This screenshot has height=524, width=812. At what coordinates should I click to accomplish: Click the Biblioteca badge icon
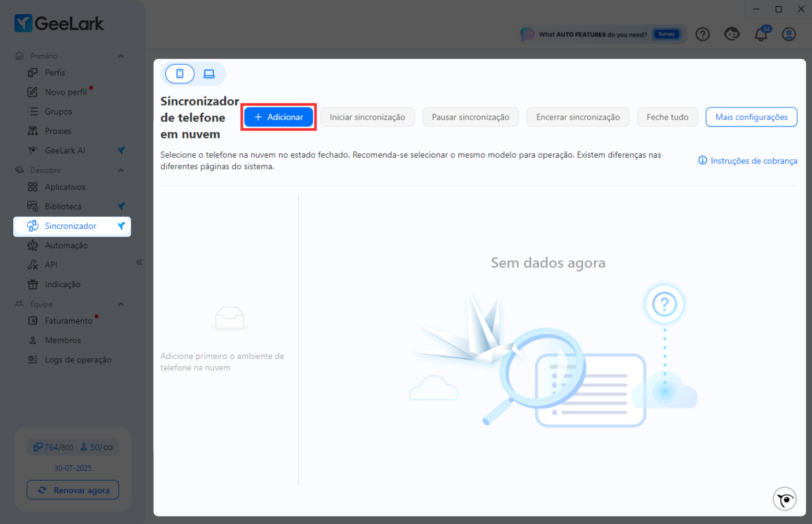[121, 206]
